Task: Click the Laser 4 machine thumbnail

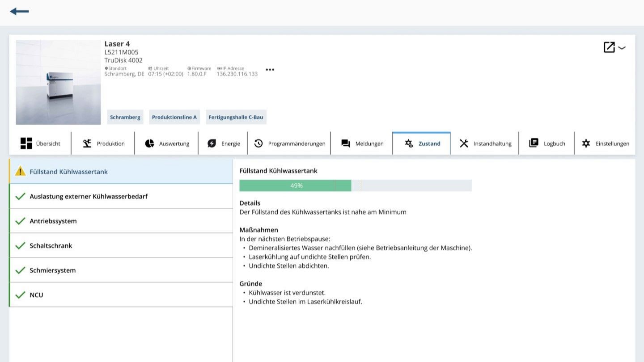Action: coord(58,82)
